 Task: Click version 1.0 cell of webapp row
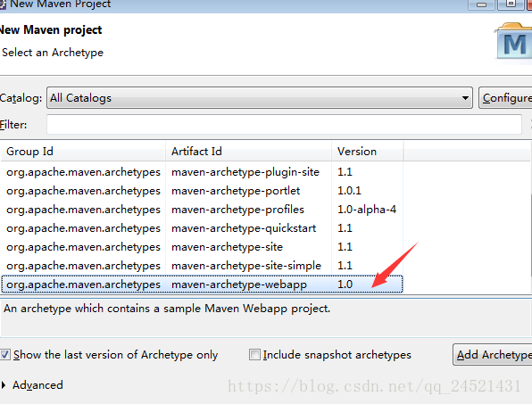345,284
